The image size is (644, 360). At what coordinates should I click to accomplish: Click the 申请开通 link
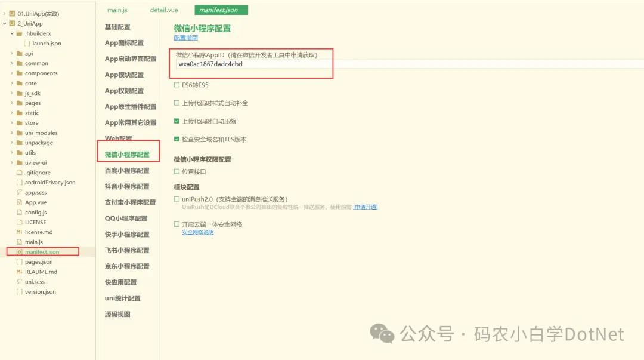[365, 207]
